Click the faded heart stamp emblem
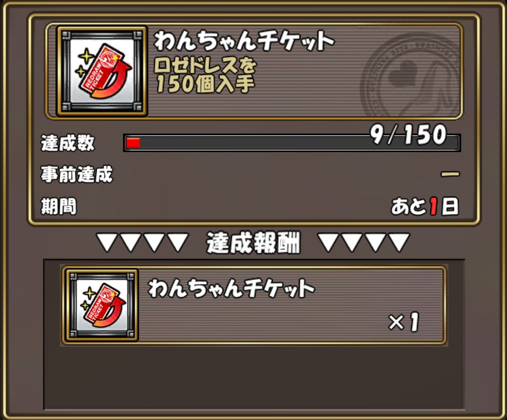507x420 pixels. coord(411,76)
